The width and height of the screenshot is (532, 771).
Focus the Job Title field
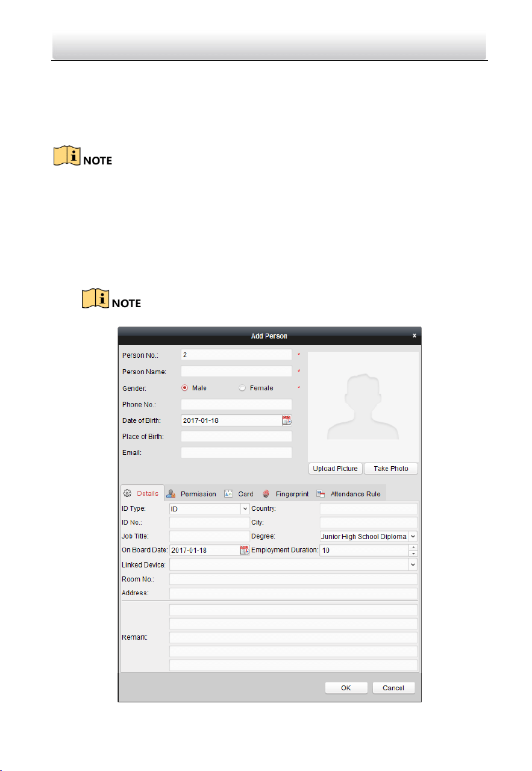[209, 536]
